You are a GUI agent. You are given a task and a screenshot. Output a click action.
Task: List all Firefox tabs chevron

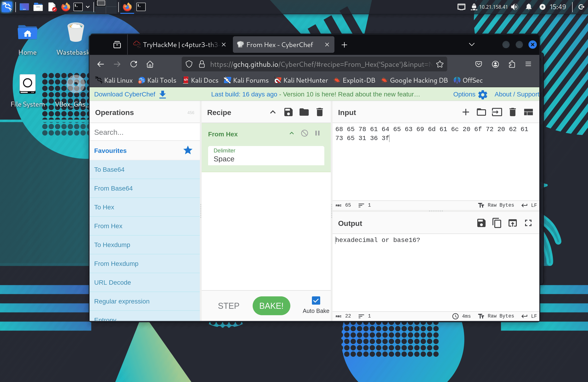[x=472, y=45]
